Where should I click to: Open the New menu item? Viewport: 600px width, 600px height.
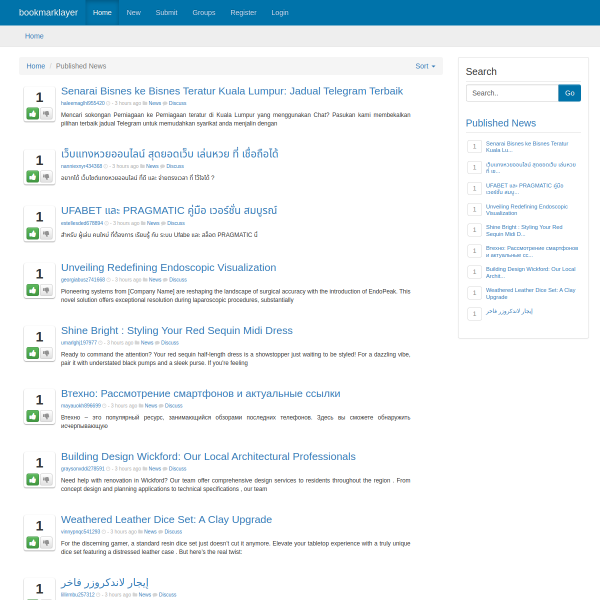(x=134, y=13)
